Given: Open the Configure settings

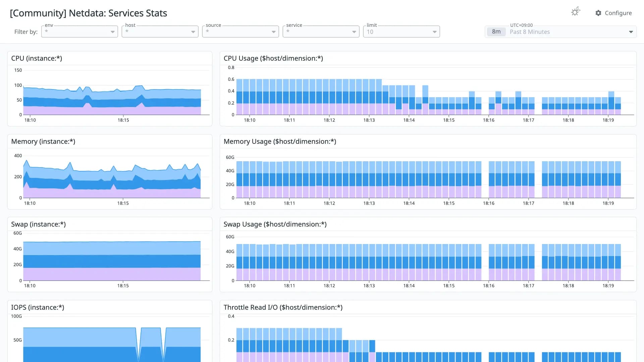Looking at the screenshot, I should tap(613, 13).
